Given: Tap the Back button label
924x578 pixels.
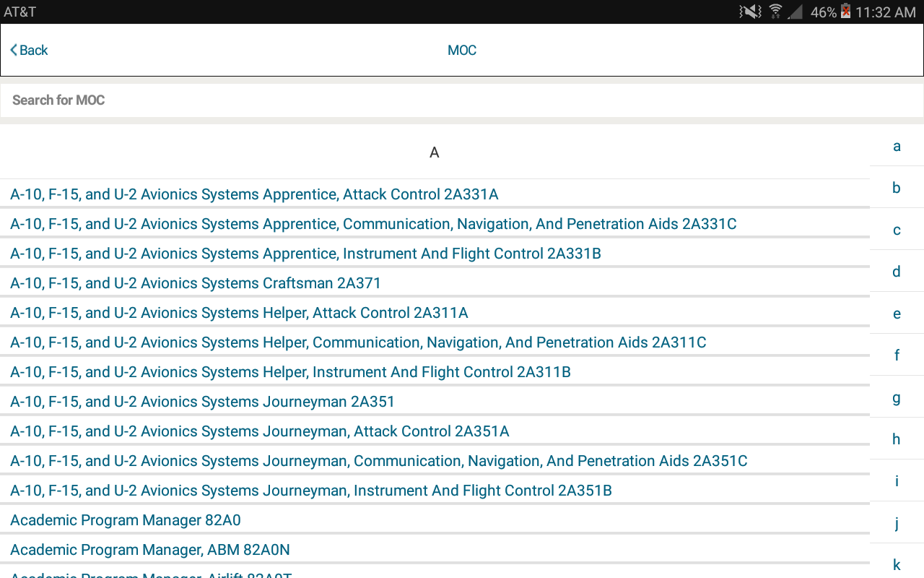Looking at the screenshot, I should click(34, 50).
